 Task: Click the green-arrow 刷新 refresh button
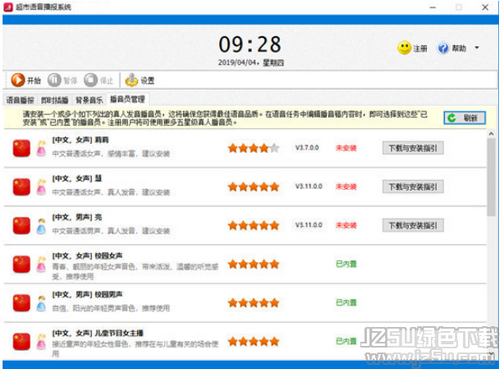[464, 118]
